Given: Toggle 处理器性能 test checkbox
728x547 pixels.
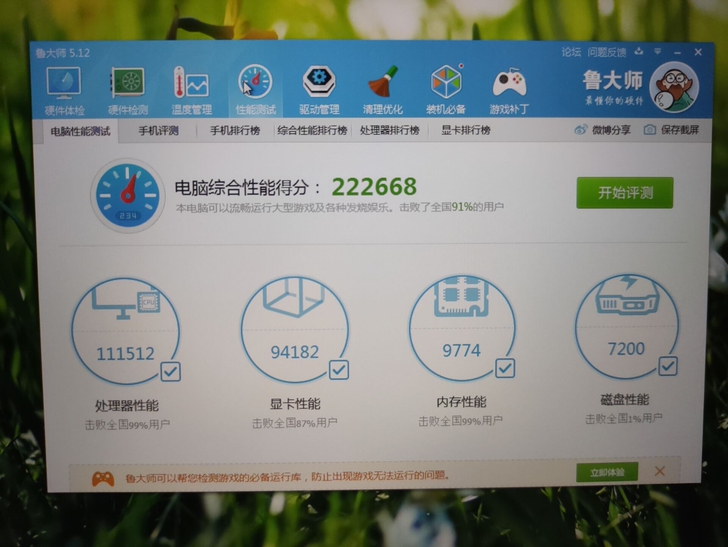Looking at the screenshot, I should [170, 372].
